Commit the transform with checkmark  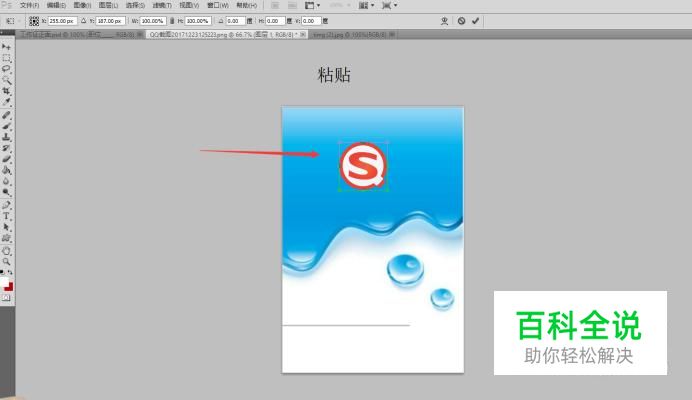(x=475, y=21)
